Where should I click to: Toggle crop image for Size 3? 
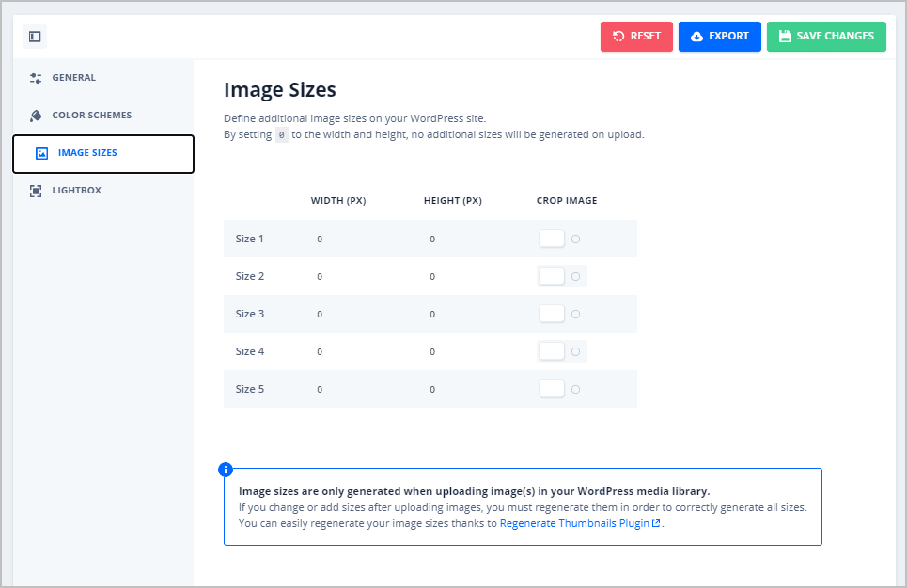[552, 313]
